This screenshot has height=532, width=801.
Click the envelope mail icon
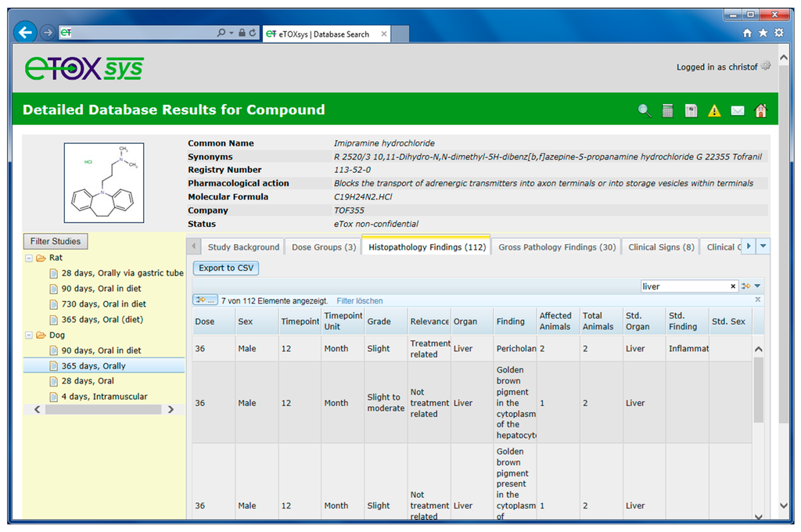pos(737,110)
